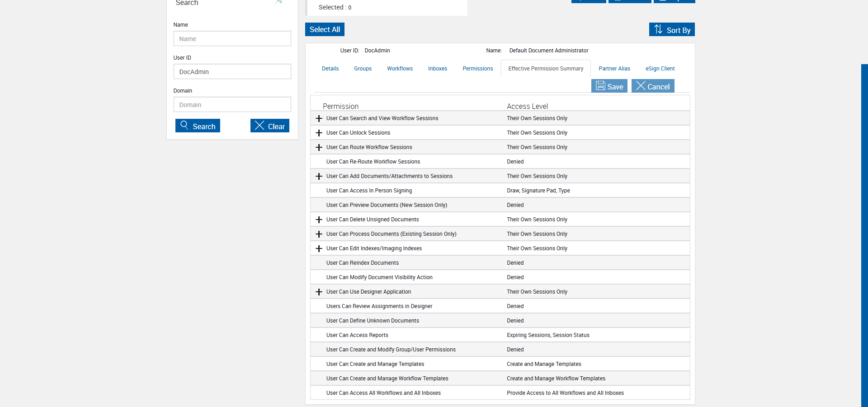Viewport: 868px width, 407px height.
Task: Click the User Can Re-Route Workflow Sessions row
Action: (500, 162)
